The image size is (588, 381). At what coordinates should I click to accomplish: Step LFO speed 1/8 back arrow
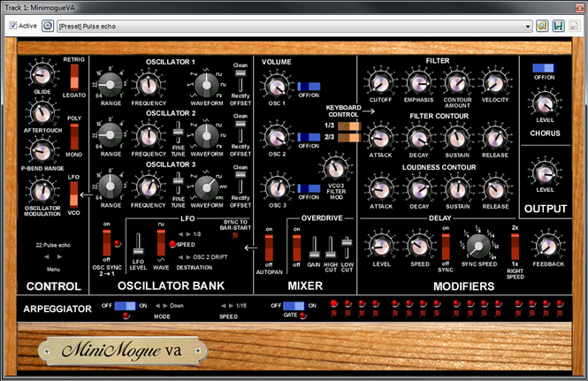pyautogui.click(x=180, y=234)
